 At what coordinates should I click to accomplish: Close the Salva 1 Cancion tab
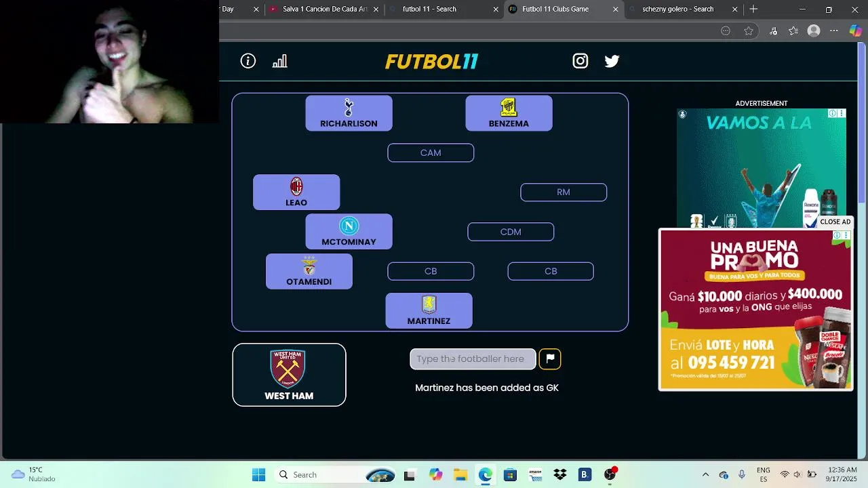(x=376, y=9)
